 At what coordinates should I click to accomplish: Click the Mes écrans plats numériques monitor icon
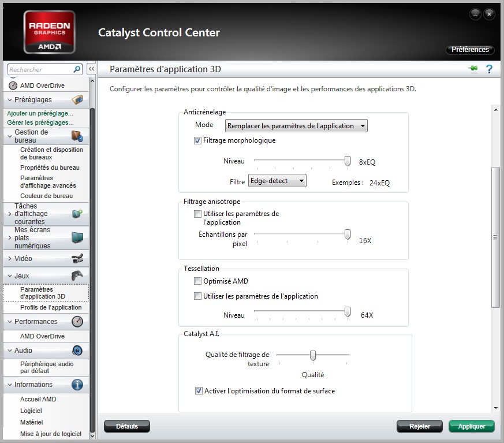[x=77, y=237]
